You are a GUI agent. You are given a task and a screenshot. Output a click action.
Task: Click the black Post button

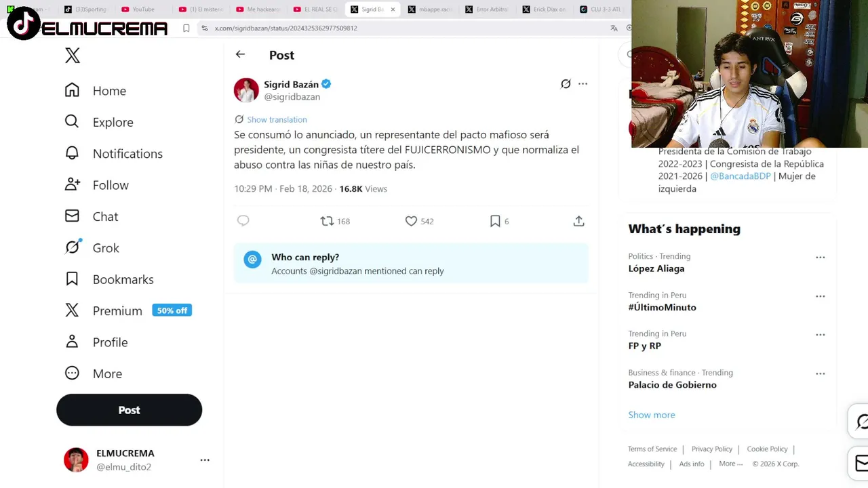coord(129,410)
